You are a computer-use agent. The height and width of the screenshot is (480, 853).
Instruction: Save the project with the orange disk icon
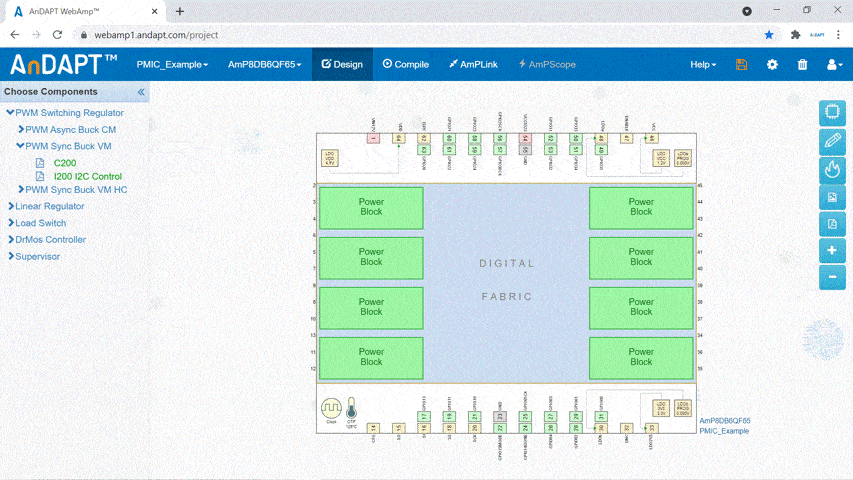coord(741,64)
